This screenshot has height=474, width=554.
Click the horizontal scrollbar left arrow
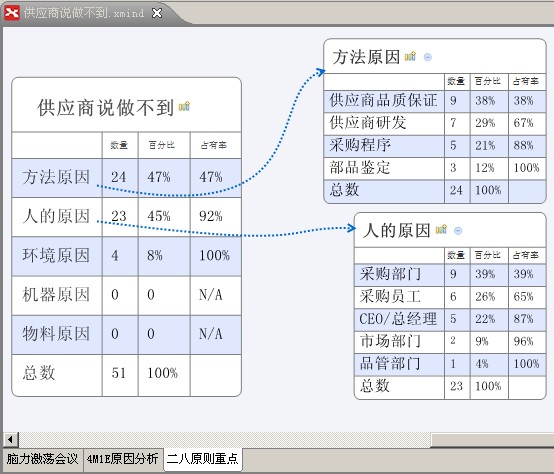coord(10,440)
